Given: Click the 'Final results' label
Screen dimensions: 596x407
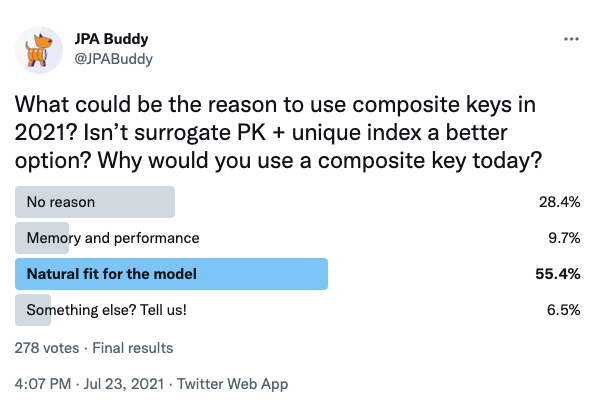Looking at the screenshot, I should (x=133, y=348).
